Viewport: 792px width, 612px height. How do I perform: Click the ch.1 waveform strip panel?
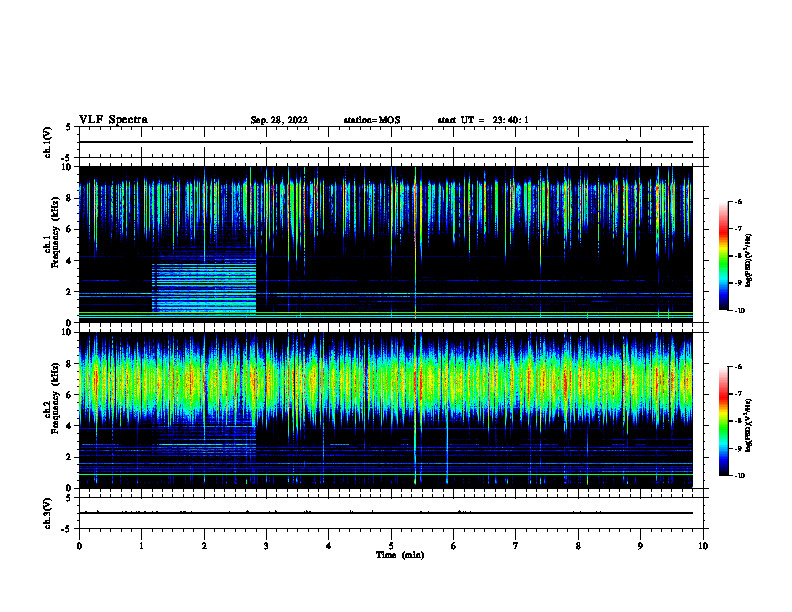click(x=393, y=142)
